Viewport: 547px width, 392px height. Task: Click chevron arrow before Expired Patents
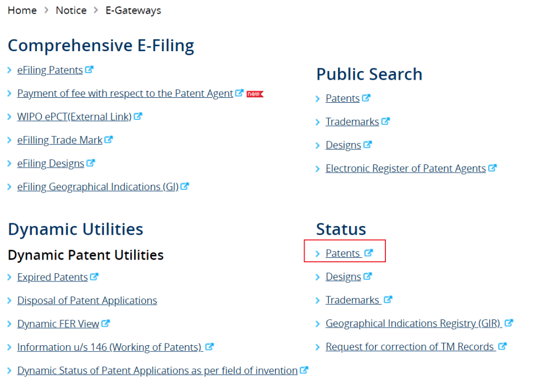pos(9,277)
